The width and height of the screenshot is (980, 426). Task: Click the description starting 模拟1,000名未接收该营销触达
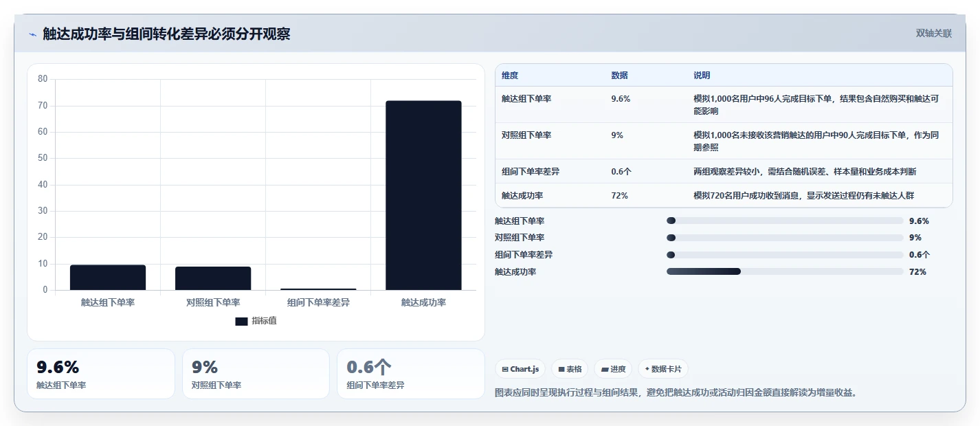816,141
